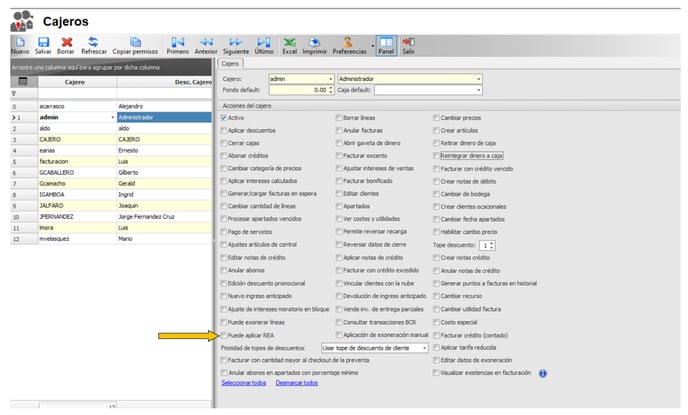This screenshot has height=415, width=688.
Task: Open Prioridad de topes de descuentos dropdown
Action: pos(424,348)
